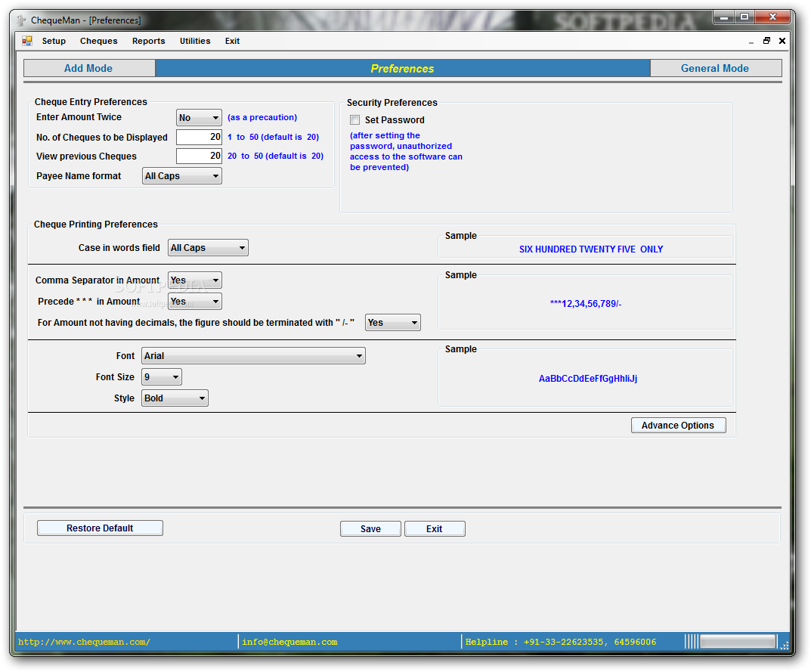Open the terminated with /- dropdown
The height and width of the screenshot is (672, 811).
click(x=393, y=323)
